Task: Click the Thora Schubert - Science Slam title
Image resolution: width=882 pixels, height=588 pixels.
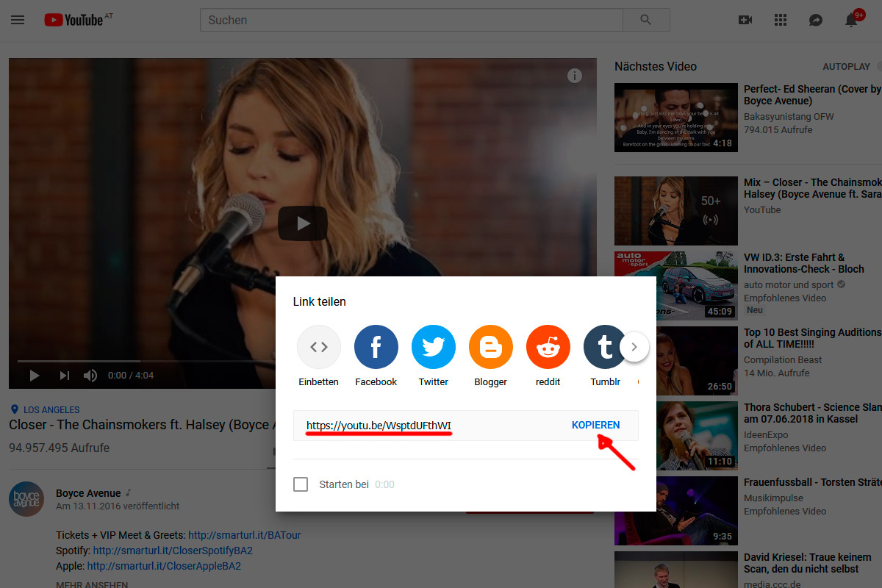Action: click(813, 413)
